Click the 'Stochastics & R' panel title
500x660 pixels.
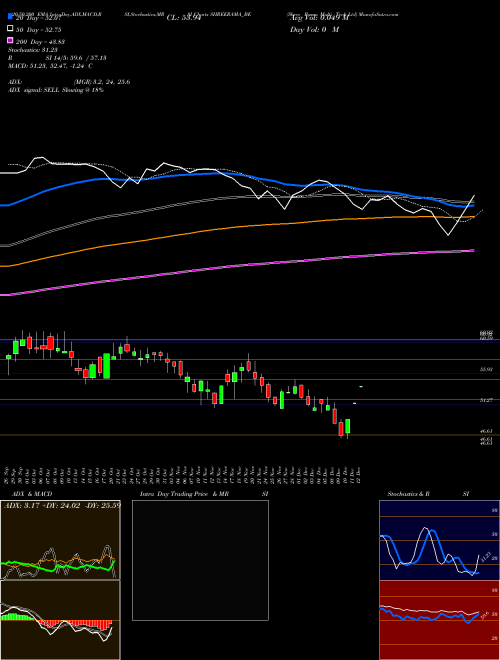[x=408, y=494]
